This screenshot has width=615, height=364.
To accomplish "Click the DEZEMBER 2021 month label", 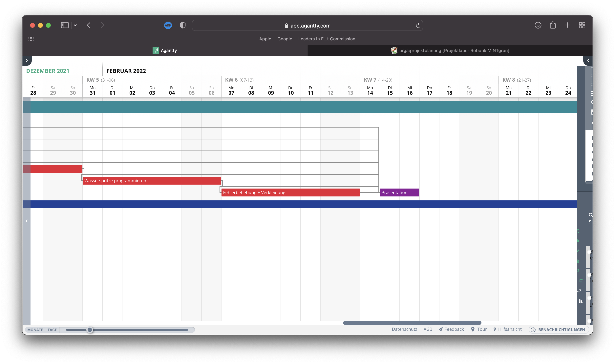I will pos(48,71).
